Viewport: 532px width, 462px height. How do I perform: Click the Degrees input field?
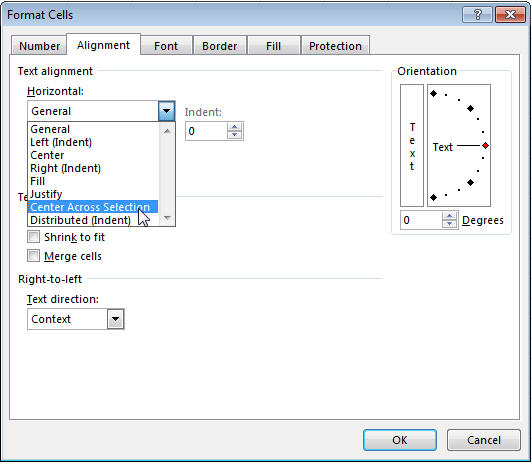pyautogui.click(x=421, y=220)
